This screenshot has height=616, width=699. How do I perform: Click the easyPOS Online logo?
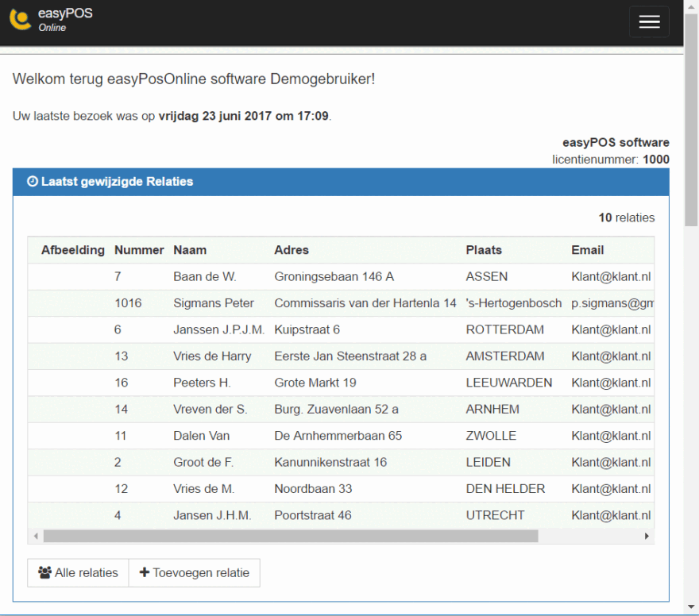tap(51, 20)
